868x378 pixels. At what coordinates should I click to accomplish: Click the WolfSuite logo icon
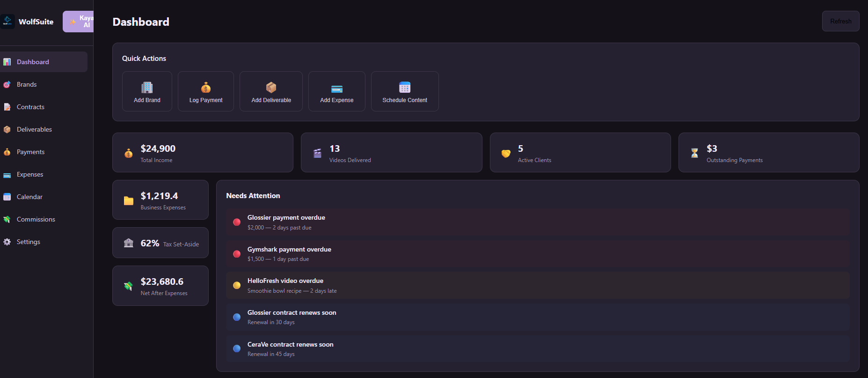click(x=7, y=22)
